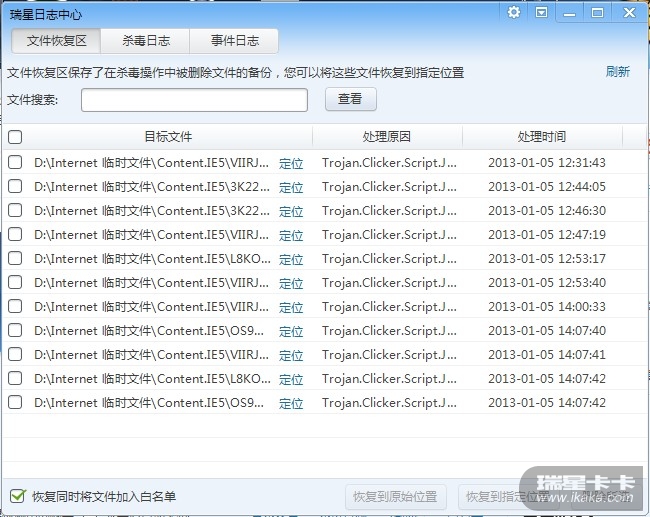The height and width of the screenshot is (517, 650).
Task: Select Trojan.Clicker.Script reason in 12:31:43 row
Action: pyautogui.click(x=389, y=163)
